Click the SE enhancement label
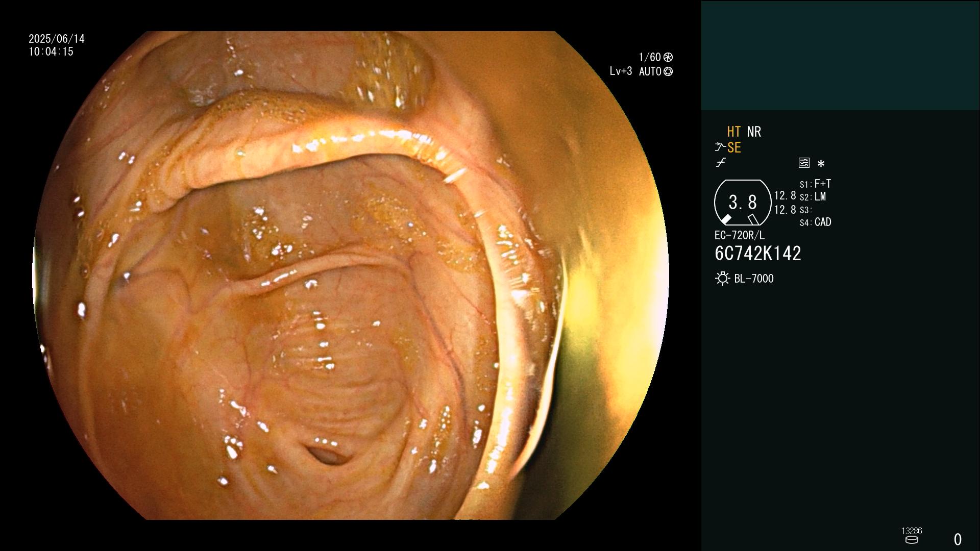 tap(734, 147)
